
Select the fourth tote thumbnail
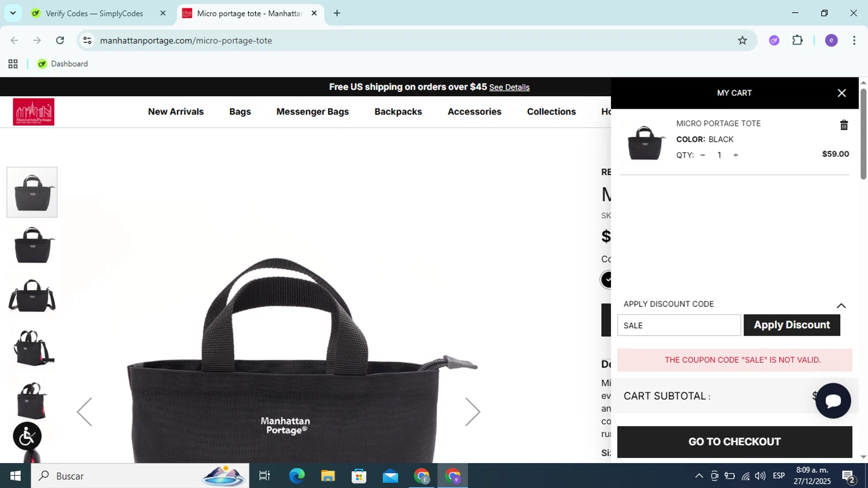[x=32, y=348]
